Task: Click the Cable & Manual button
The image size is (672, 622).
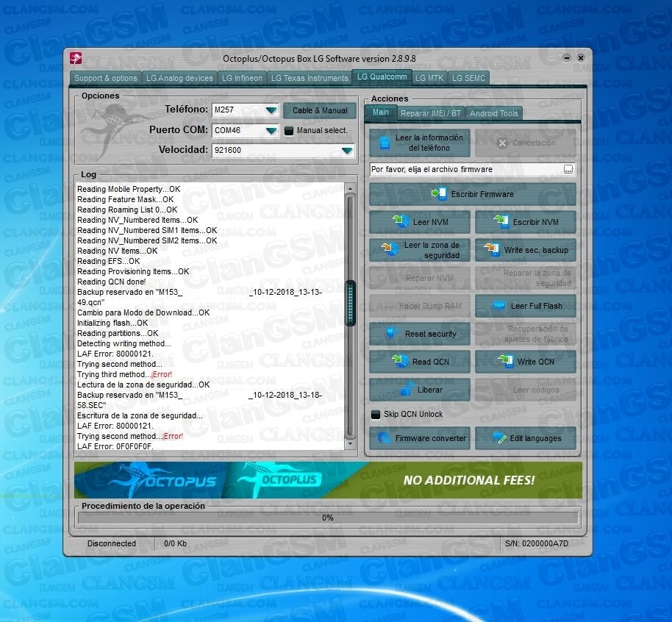Action: [x=320, y=110]
